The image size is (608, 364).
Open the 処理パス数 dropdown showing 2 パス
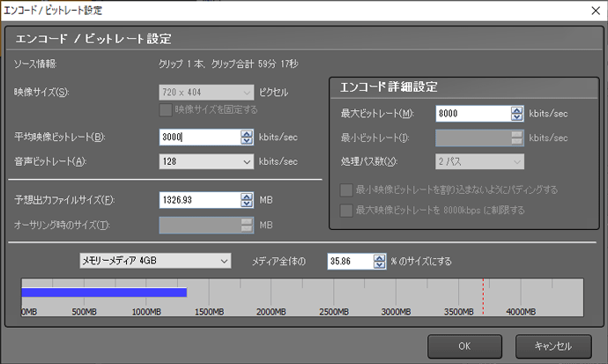tap(479, 161)
